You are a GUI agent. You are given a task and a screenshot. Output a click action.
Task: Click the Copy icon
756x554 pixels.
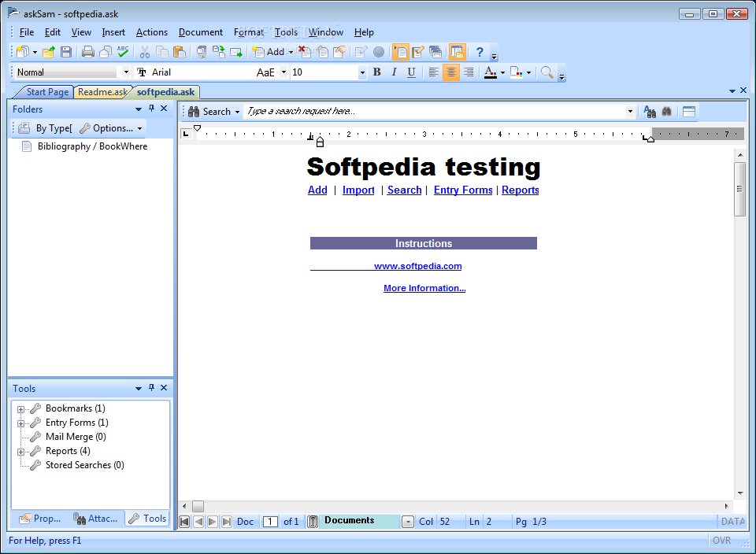click(162, 52)
